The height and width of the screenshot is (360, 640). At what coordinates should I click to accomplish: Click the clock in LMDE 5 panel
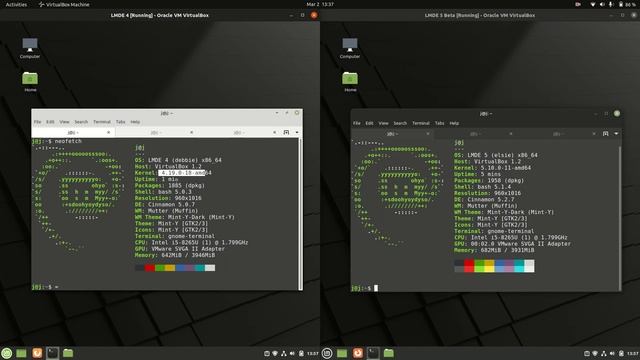tap(633, 353)
